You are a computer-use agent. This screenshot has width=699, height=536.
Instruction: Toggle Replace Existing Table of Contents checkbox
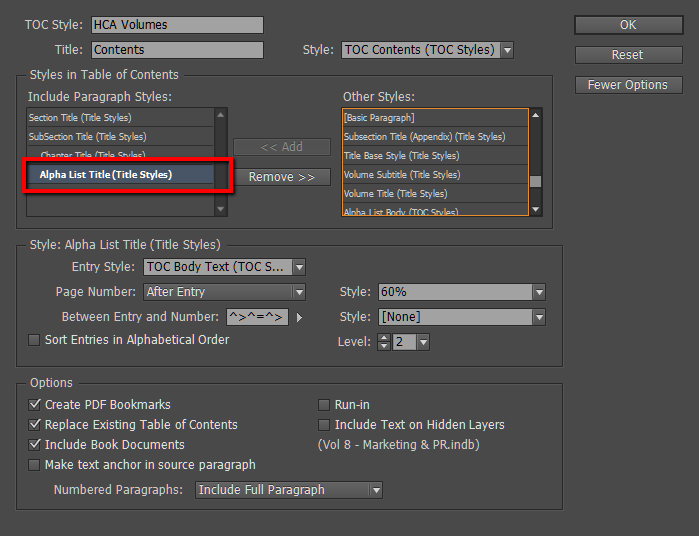[34, 425]
